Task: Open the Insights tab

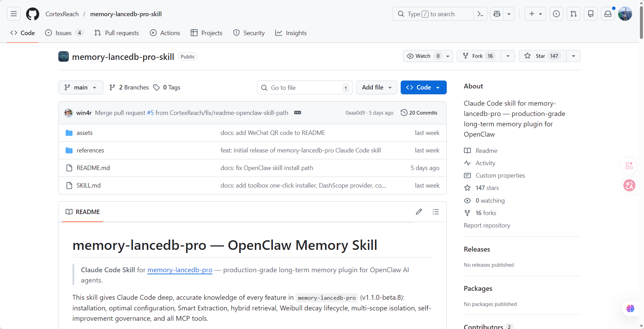Action: coord(291,33)
